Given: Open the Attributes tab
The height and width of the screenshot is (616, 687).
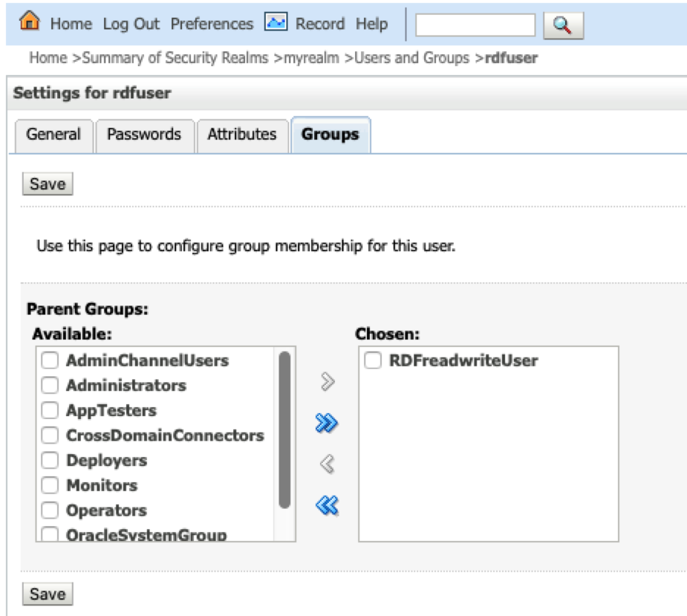Looking at the screenshot, I should point(242,136).
